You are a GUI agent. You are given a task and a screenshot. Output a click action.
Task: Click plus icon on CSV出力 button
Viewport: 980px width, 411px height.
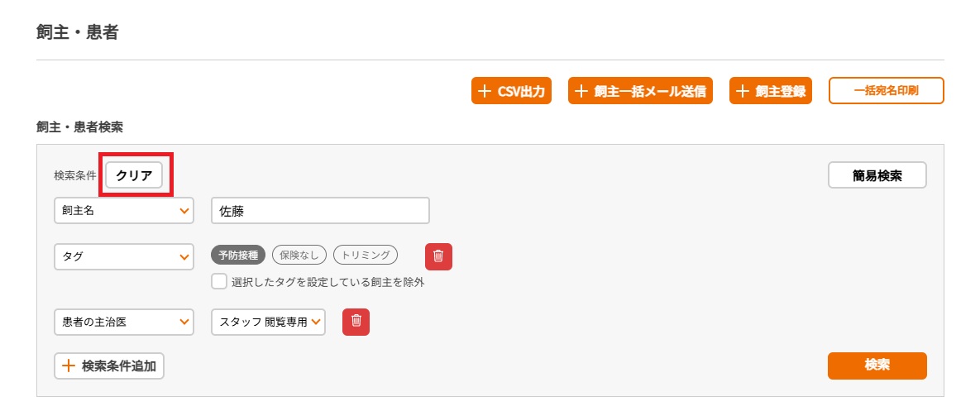point(484,91)
